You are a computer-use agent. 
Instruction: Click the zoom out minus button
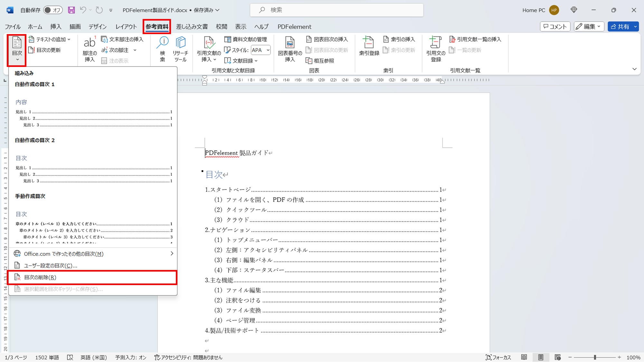coord(570,357)
